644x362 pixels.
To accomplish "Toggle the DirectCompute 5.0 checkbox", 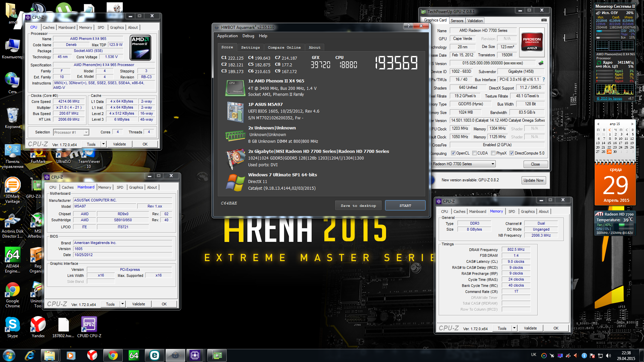I will pyautogui.click(x=512, y=153).
